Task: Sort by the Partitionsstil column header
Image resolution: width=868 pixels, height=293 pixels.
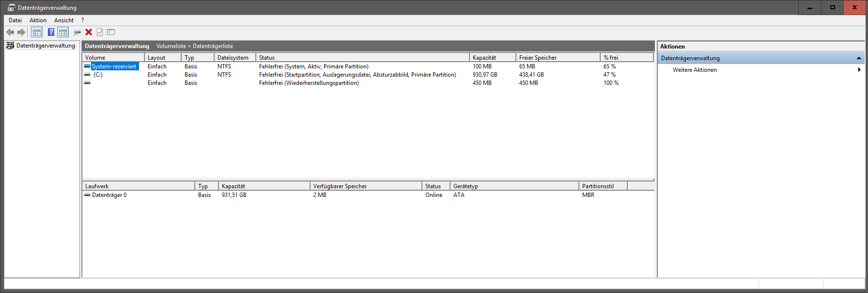Action: click(603, 186)
